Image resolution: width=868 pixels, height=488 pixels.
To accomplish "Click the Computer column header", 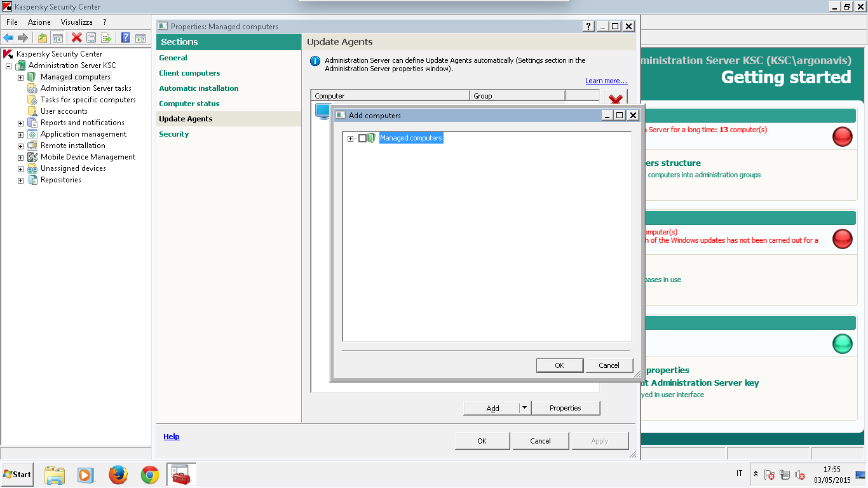I will coord(391,96).
